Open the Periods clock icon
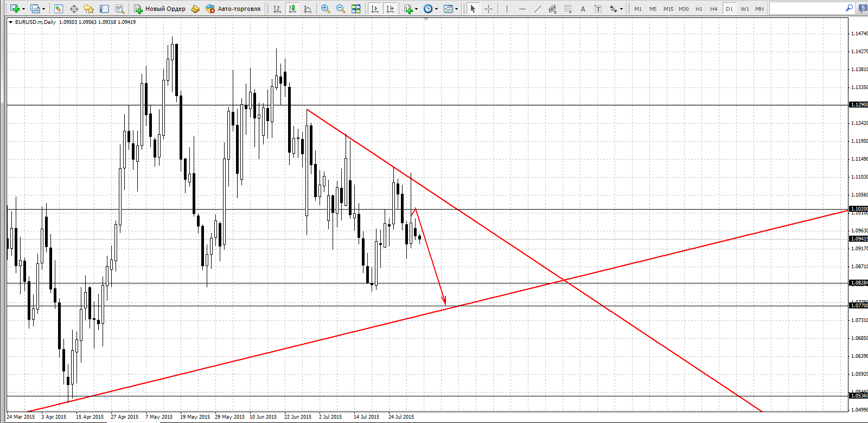The image size is (868, 423). pos(428,9)
